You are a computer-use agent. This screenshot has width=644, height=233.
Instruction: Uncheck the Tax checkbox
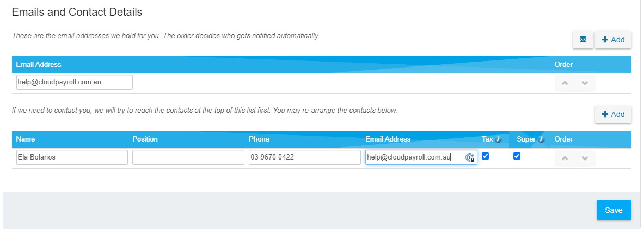485,156
